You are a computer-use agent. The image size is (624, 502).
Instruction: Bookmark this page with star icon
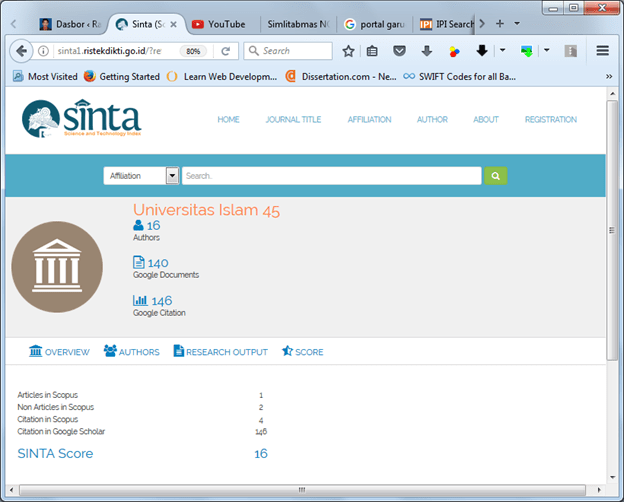pos(348,51)
